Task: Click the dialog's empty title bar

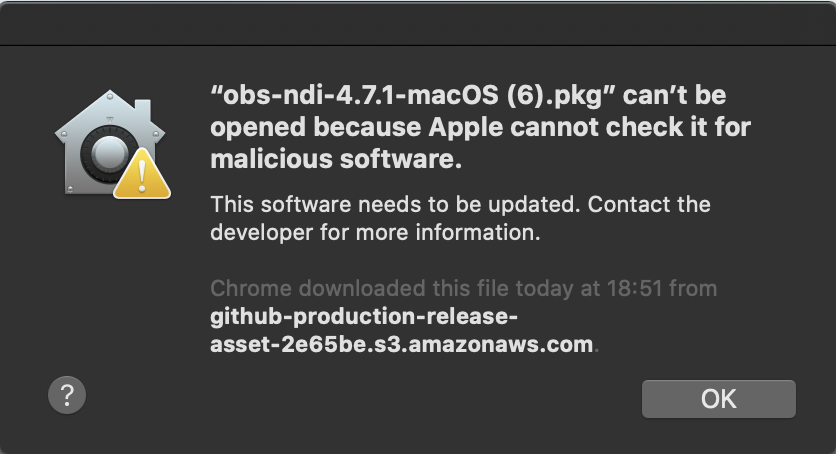Action: (418, 23)
